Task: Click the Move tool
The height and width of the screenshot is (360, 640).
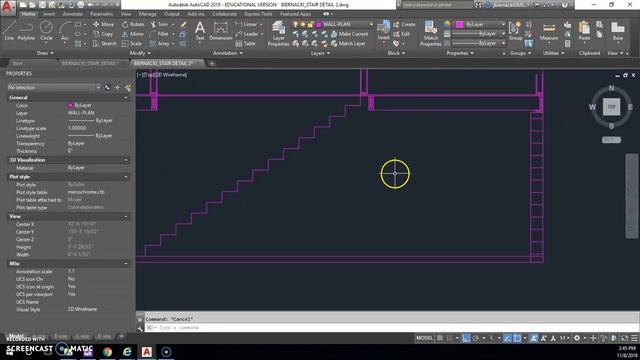Action: [x=103, y=24]
